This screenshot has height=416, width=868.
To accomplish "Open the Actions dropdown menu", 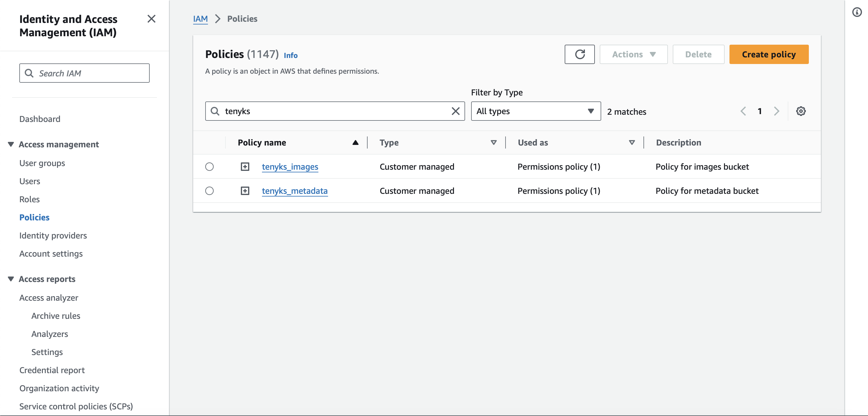I will (633, 54).
